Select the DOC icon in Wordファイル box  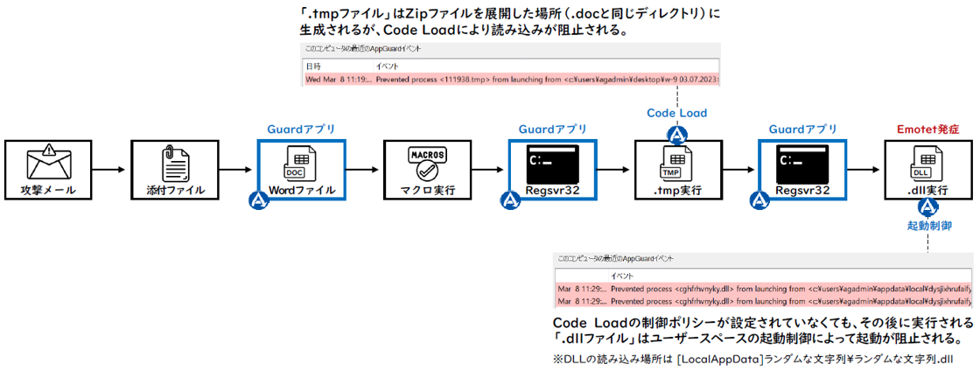coord(297,163)
